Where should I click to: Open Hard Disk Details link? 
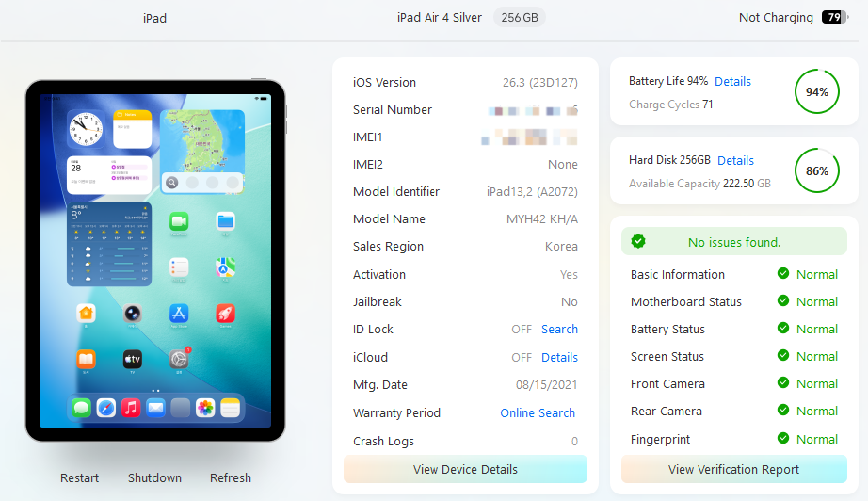tap(735, 161)
